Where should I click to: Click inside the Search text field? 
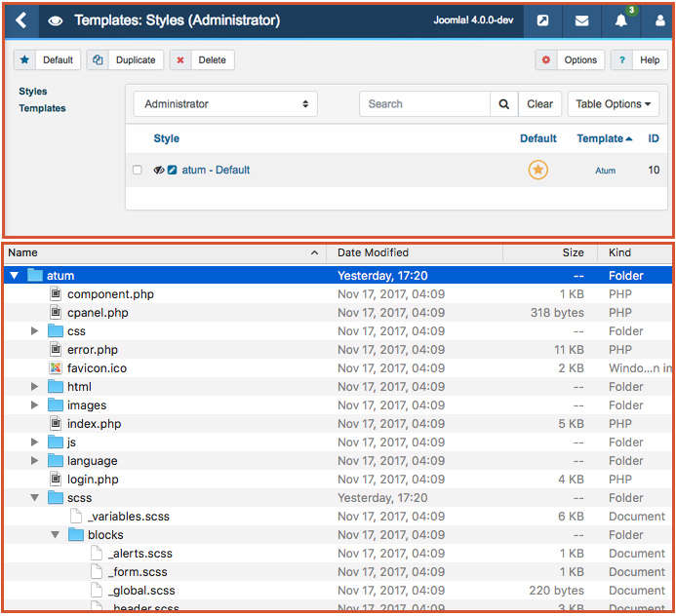click(423, 104)
